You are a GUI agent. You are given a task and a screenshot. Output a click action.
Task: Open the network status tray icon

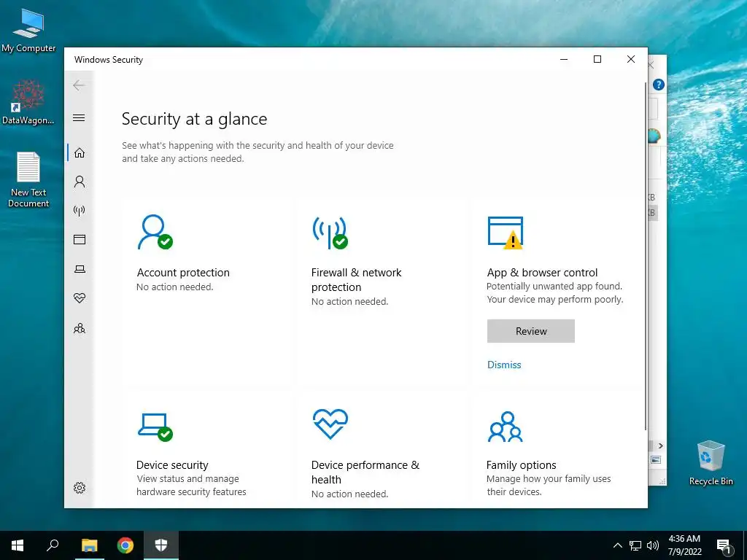coord(635,545)
